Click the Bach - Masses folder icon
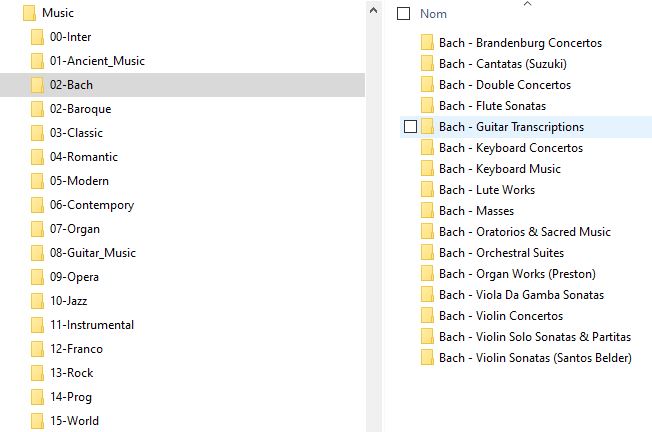Image resolution: width=652 pixels, height=432 pixels. (x=427, y=211)
